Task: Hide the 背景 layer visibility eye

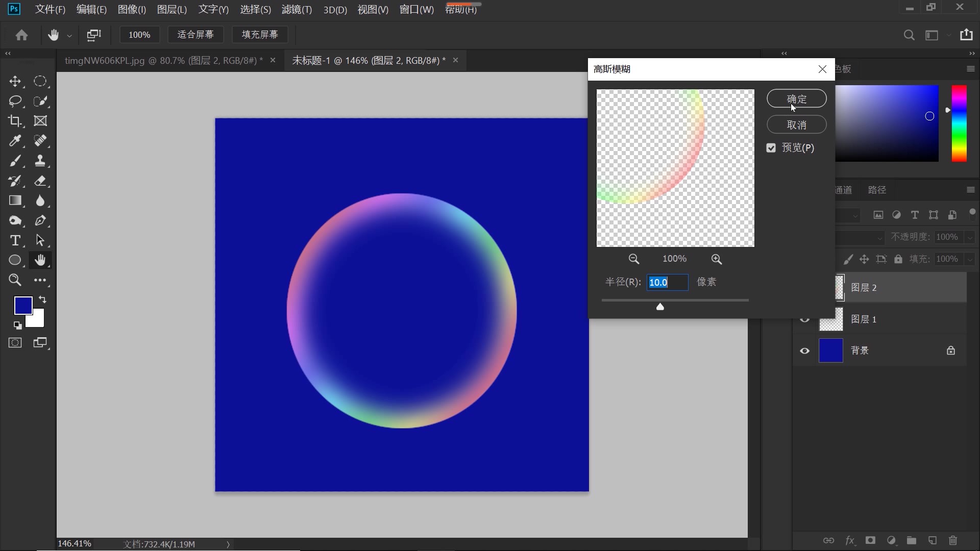Action: 804,351
